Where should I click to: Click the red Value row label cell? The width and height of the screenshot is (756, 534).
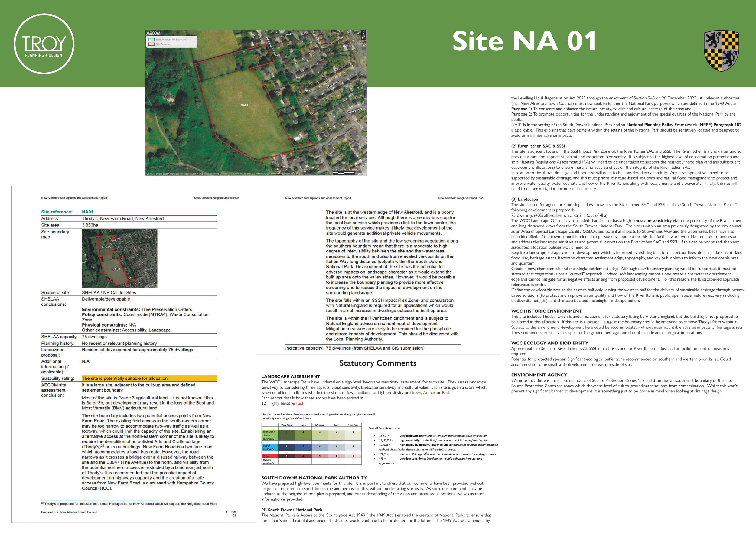(269, 456)
